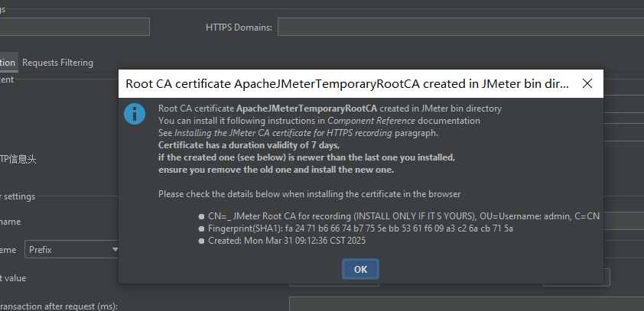Screen dimensions: 644x311
Task: Click the 7 days validity line
Action: click(249, 145)
